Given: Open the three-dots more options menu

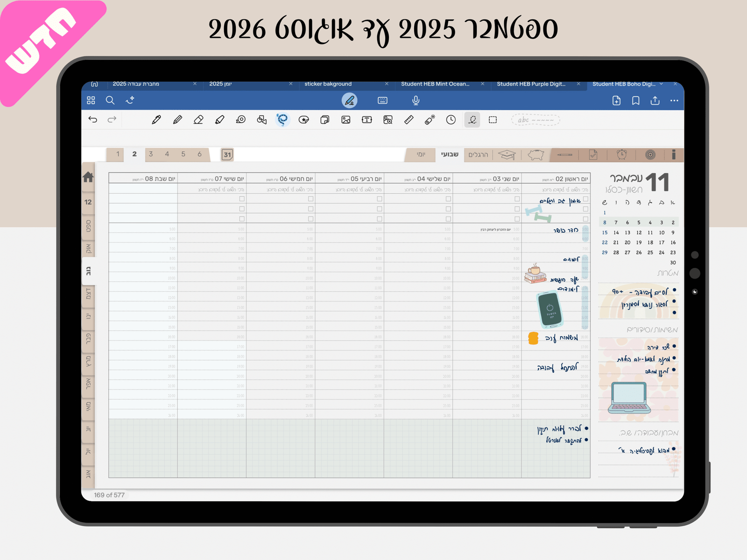Looking at the screenshot, I should coord(674,100).
